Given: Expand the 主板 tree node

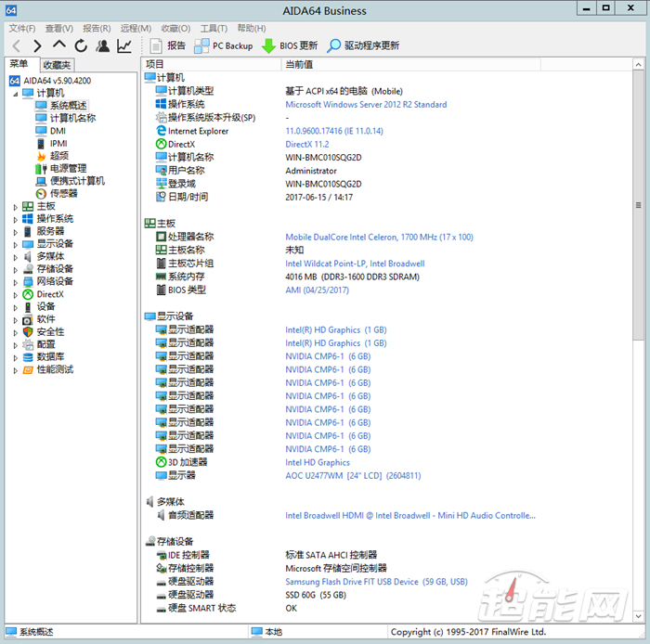Looking at the screenshot, I should click(x=16, y=207).
